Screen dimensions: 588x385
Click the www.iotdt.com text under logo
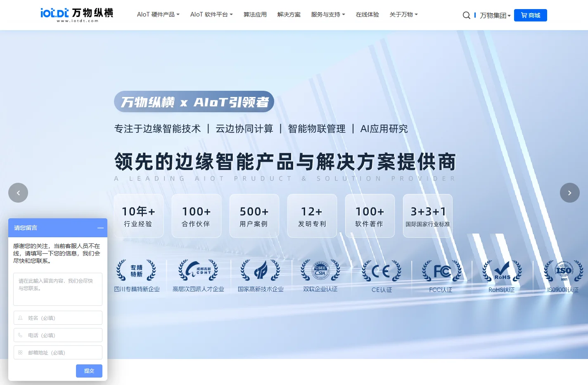78,21
